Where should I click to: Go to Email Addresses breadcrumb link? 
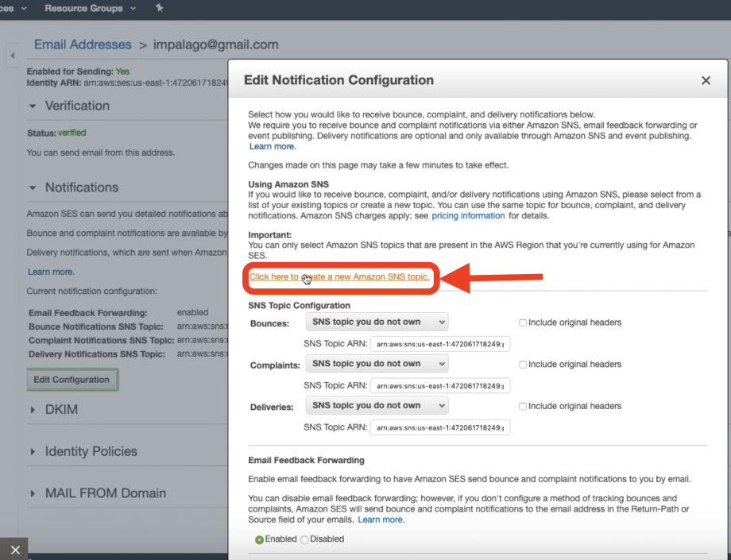coord(83,44)
